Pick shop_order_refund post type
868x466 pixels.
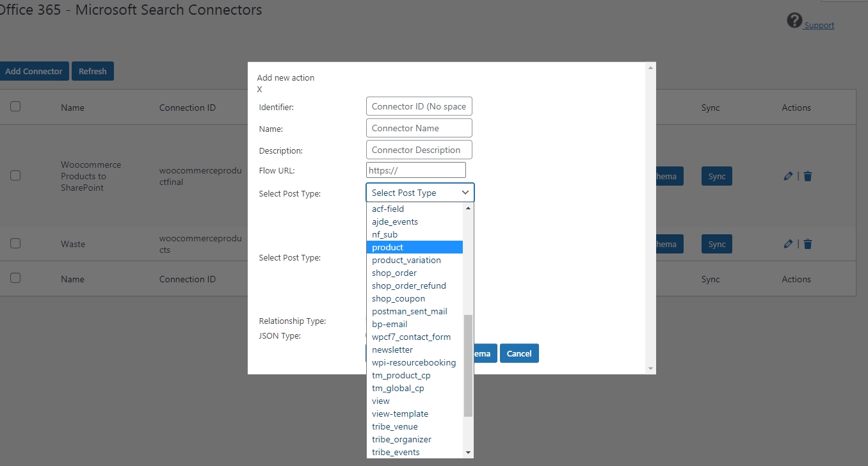coord(415,285)
